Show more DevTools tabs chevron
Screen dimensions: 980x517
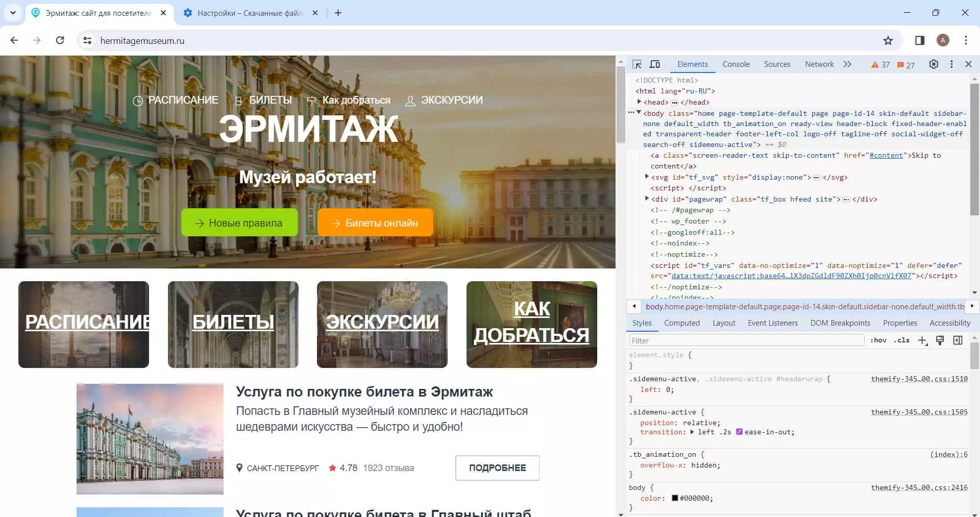(847, 64)
